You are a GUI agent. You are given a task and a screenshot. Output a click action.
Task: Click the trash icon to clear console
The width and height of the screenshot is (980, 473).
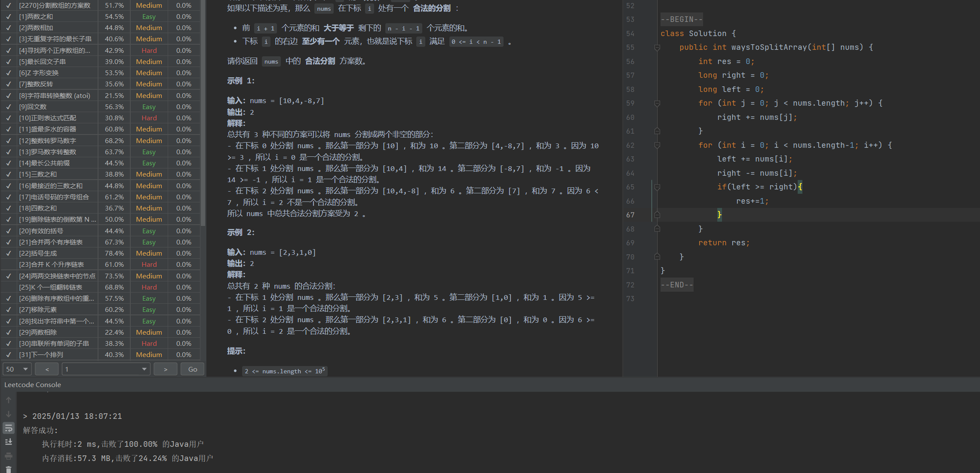tap(9, 469)
